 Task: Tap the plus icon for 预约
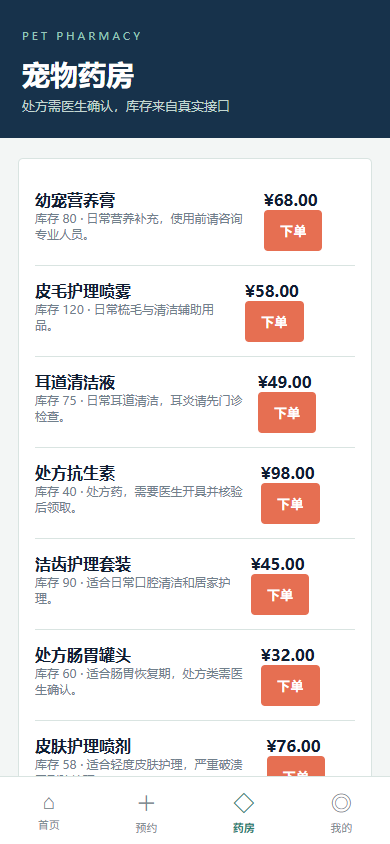click(x=146, y=803)
